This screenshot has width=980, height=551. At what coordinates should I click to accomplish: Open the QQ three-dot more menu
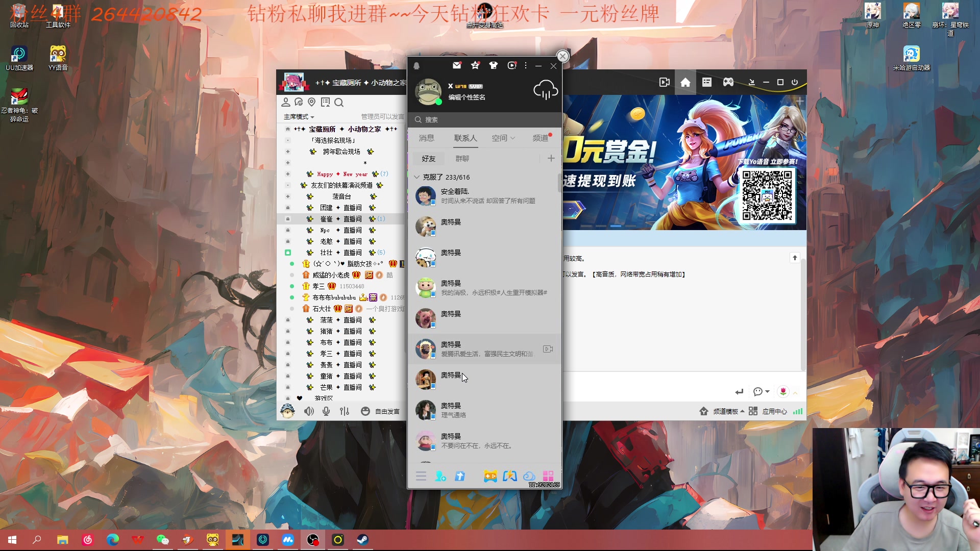pyautogui.click(x=526, y=65)
